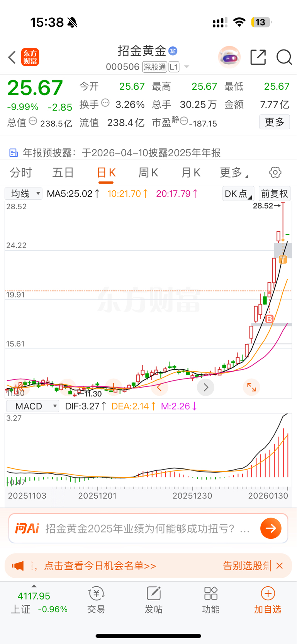Tap the 告别选股 banner text
The image size is (297, 644).
[246, 566]
